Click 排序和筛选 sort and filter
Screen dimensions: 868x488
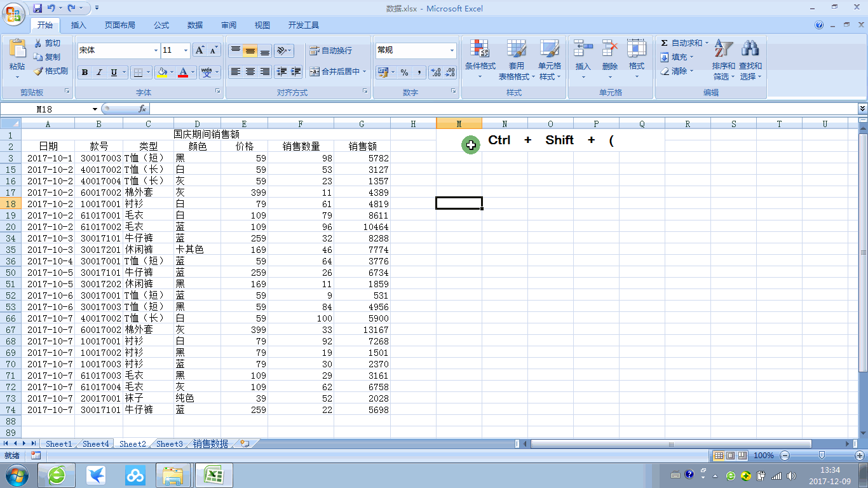pyautogui.click(x=724, y=60)
